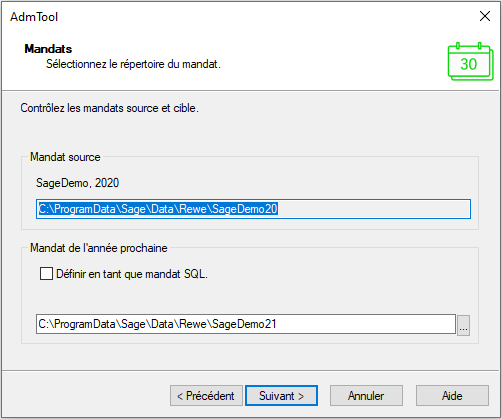
Task: Go back with the Précédent button
Action: coord(206,396)
